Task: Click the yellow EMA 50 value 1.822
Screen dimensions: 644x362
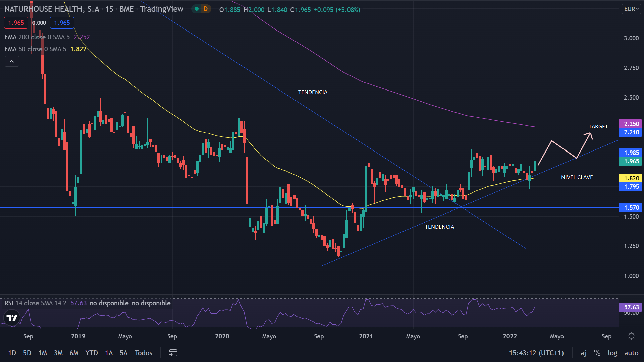Action: (78, 49)
